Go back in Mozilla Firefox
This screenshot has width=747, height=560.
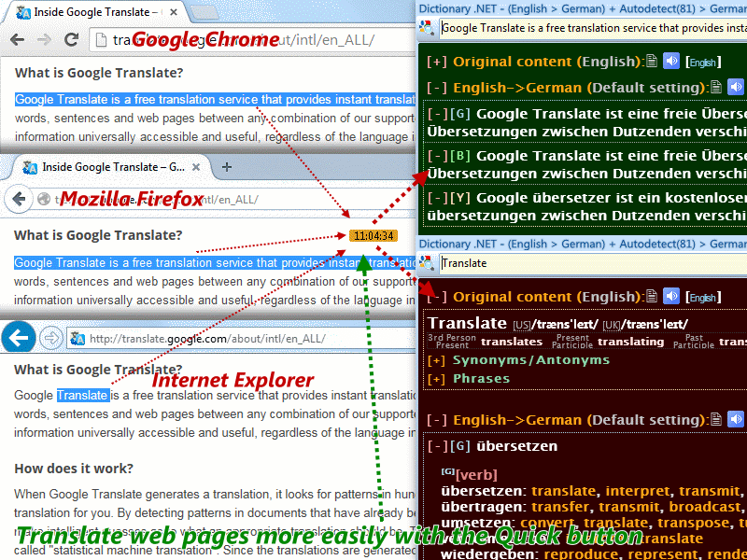tap(19, 199)
